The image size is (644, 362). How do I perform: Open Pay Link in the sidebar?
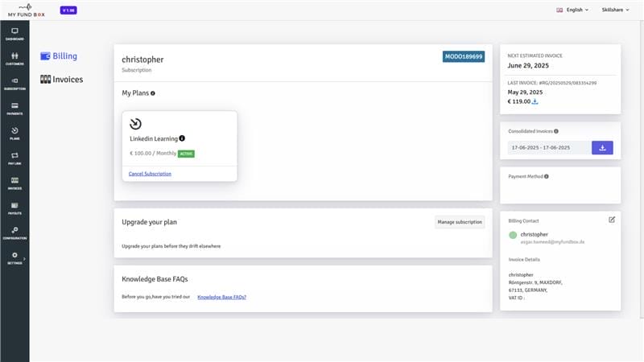point(14,158)
